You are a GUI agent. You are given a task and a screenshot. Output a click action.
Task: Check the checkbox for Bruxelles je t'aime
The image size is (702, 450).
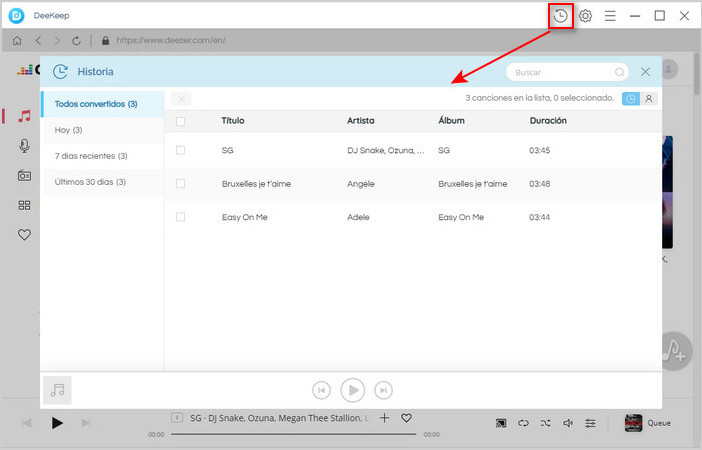pos(180,184)
